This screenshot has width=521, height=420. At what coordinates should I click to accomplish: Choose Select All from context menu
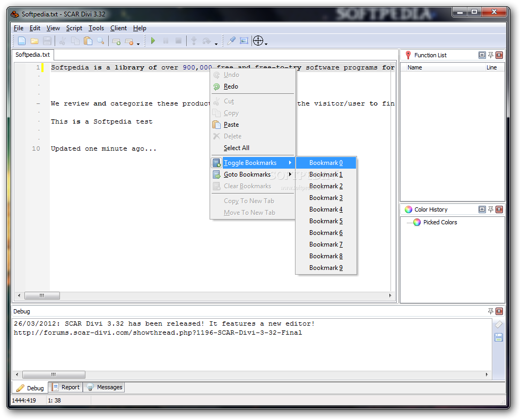253,148
